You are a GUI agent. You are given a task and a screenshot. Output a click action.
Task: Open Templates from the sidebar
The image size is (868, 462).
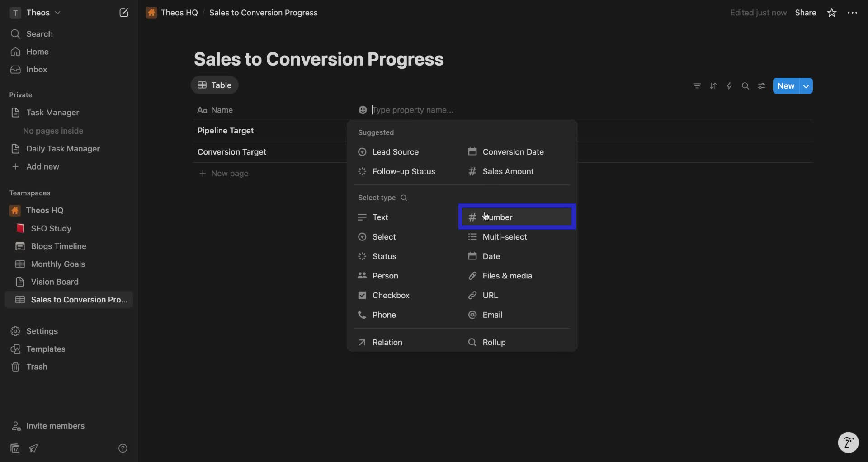point(46,349)
